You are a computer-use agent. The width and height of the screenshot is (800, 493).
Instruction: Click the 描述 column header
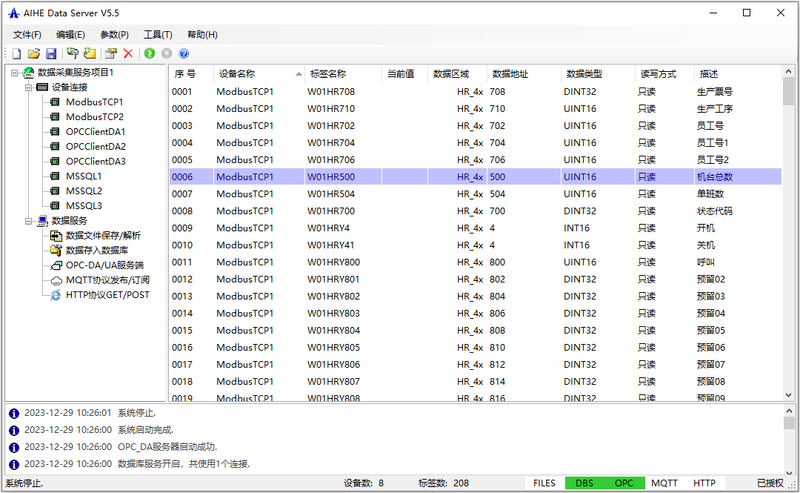pos(738,74)
